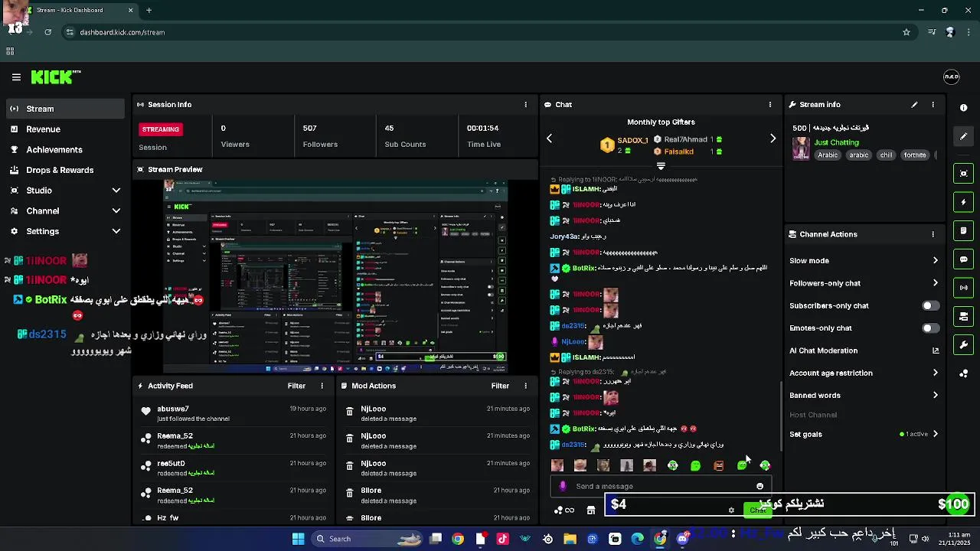Enable Subscribers-only chat toggle

pos(930,305)
